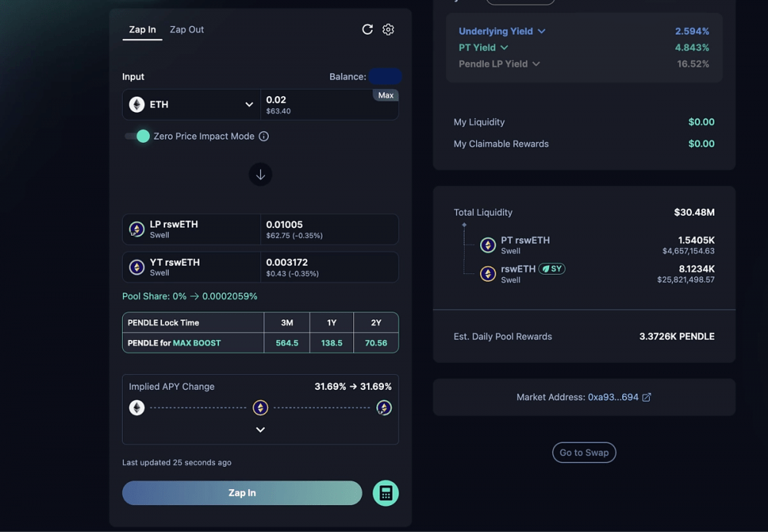Image resolution: width=768 pixels, height=532 pixels.
Task: Click the ETH icon in APY route
Action: click(x=137, y=408)
